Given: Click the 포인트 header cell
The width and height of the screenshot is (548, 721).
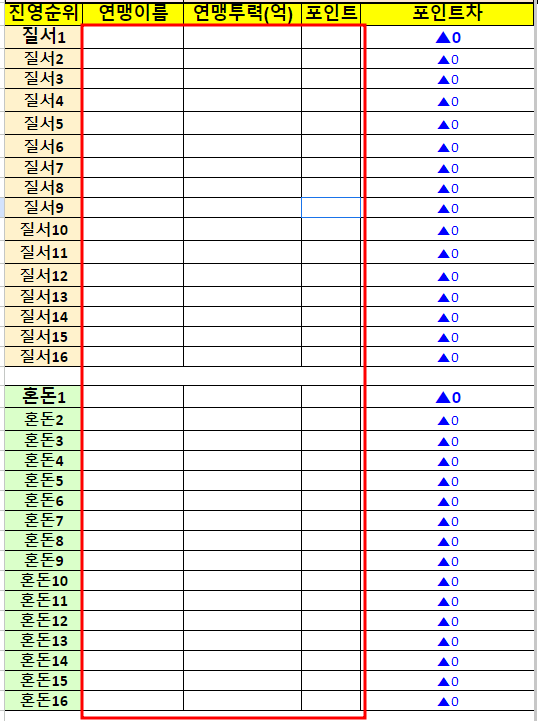Looking at the screenshot, I should (331, 13).
